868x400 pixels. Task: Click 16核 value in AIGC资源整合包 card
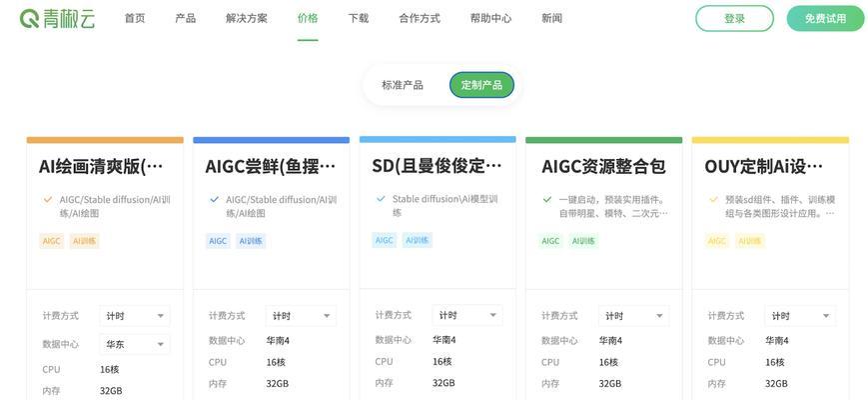click(608, 362)
